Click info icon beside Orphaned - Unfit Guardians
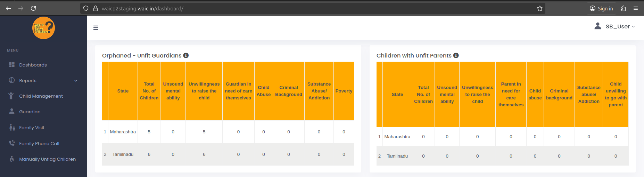This screenshot has width=644, height=177. pyautogui.click(x=186, y=55)
